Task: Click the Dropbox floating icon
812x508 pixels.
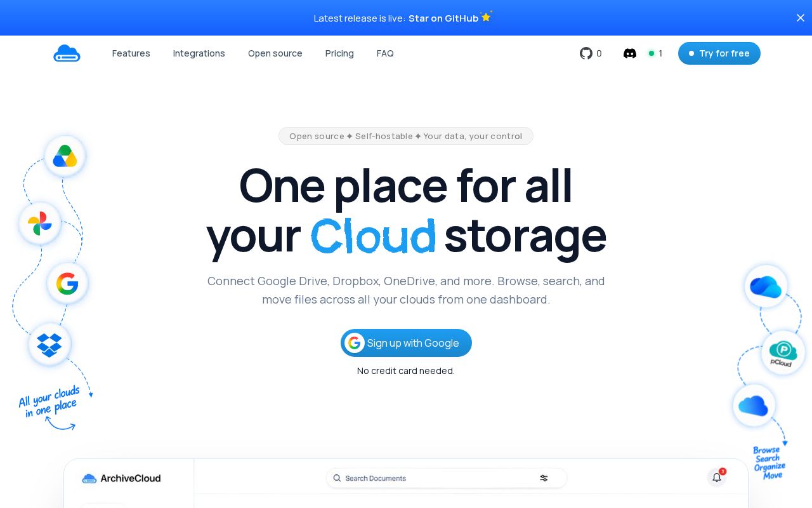Action: coord(49,344)
